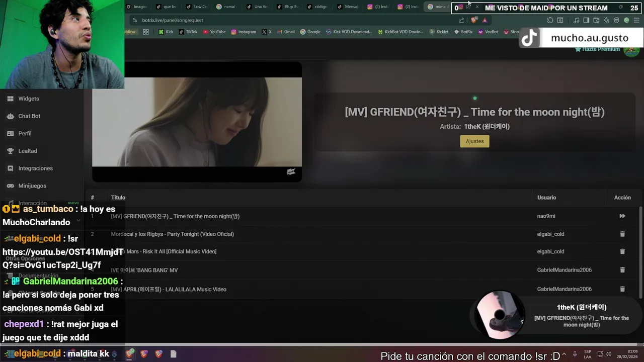The width and height of the screenshot is (644, 362).
Task: Open Google bookmark
Action: 310,32
